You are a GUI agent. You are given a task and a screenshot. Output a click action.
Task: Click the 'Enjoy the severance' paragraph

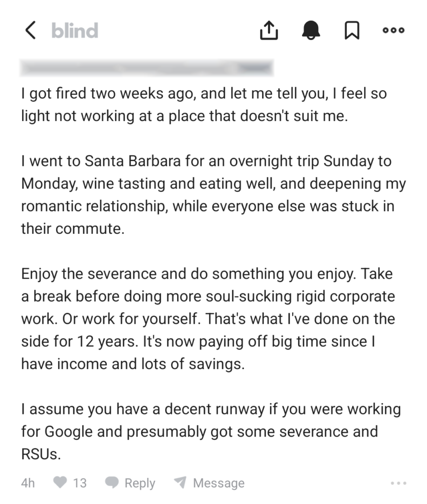point(208,318)
